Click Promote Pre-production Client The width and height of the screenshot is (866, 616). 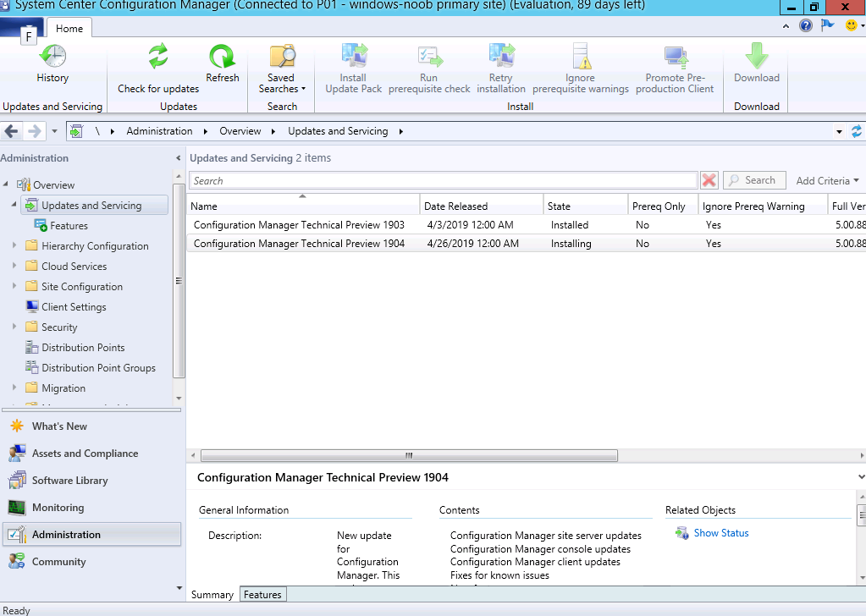pos(675,69)
